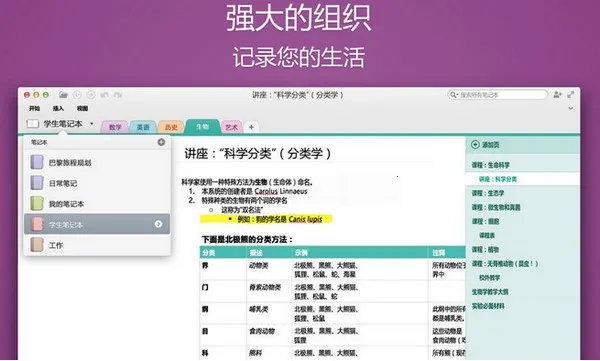The width and height of the screenshot is (600, 361).
Task: Click the purple notebook icon for 日常笔记
Action: 37,183
